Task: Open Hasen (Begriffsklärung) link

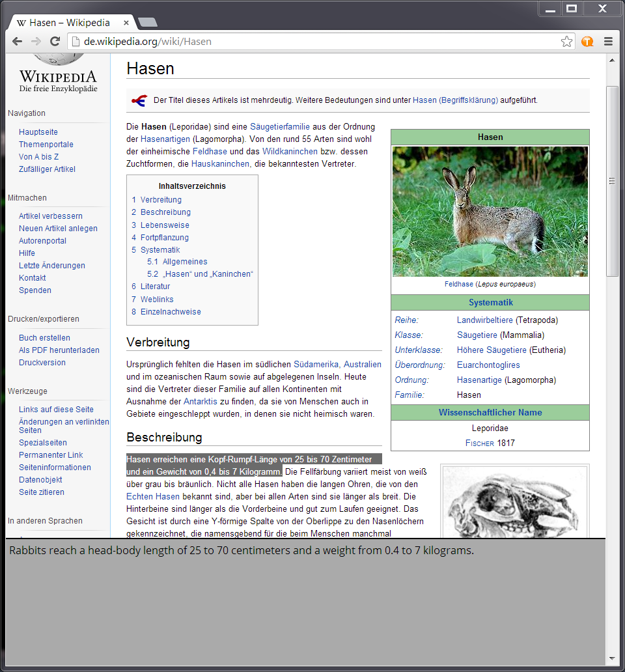Action: [455, 100]
